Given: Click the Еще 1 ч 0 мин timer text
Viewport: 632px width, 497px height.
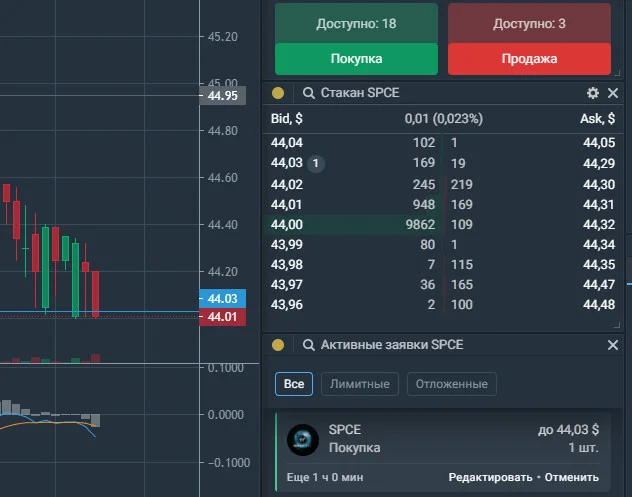Looking at the screenshot, I should pyautogui.click(x=325, y=477).
